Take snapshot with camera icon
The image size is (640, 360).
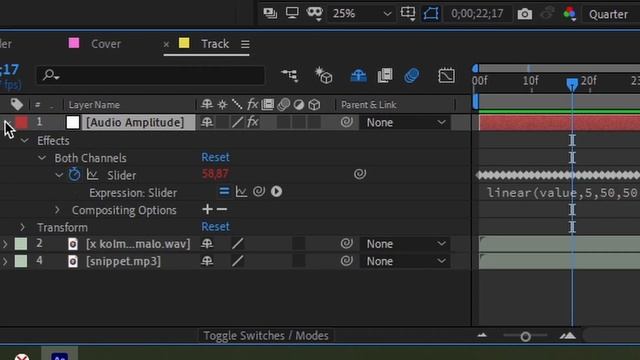tap(524, 14)
